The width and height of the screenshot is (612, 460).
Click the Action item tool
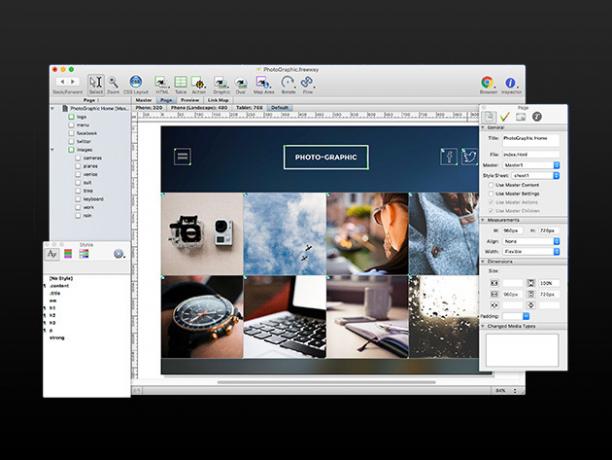click(199, 84)
